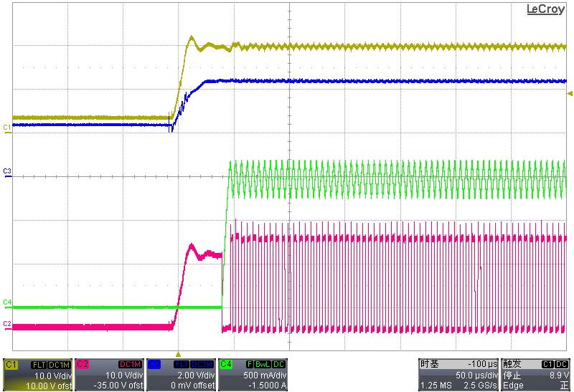Viewport: 574px width, 392px height.
Task: Open the C2 channel descriptor box
Action: tap(109, 376)
